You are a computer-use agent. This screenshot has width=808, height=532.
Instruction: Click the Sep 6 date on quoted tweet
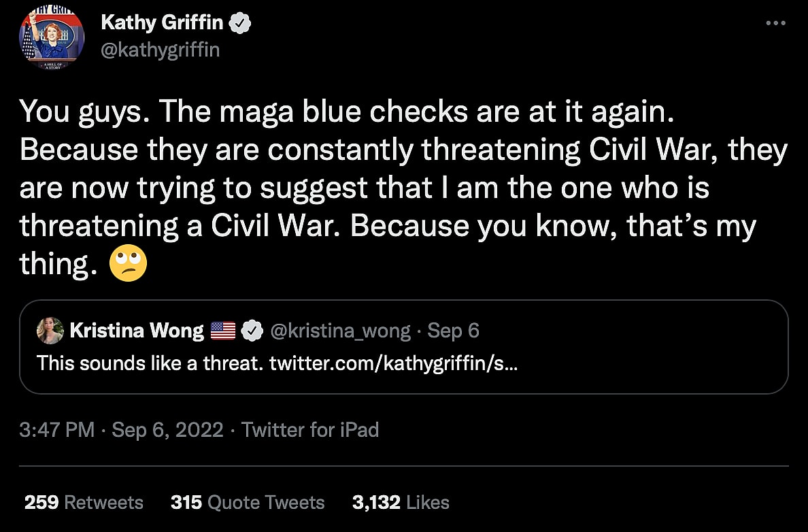pos(454,331)
